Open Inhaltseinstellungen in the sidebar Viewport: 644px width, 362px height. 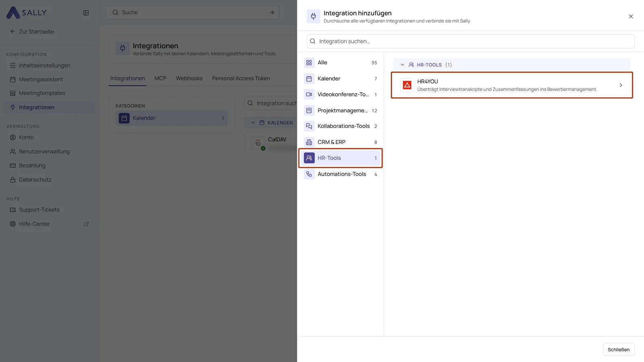coord(49,66)
